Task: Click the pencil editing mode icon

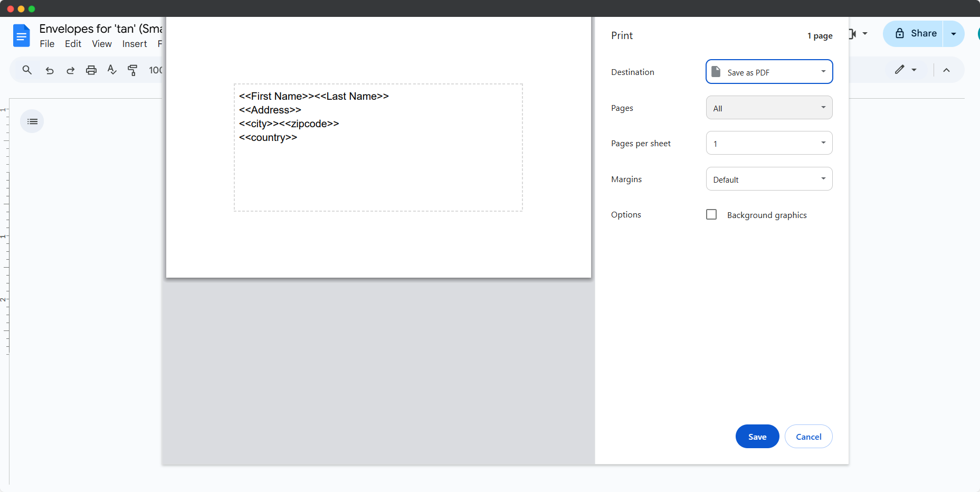Action: click(899, 70)
